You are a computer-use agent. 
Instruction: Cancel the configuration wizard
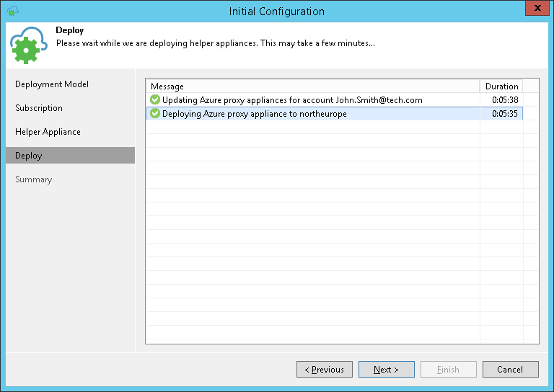coord(510,370)
